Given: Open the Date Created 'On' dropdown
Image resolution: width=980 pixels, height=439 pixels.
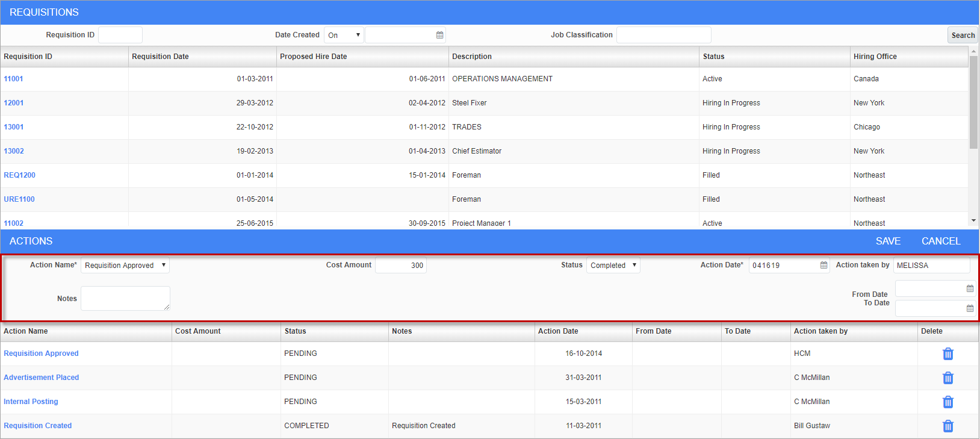Looking at the screenshot, I should point(344,35).
